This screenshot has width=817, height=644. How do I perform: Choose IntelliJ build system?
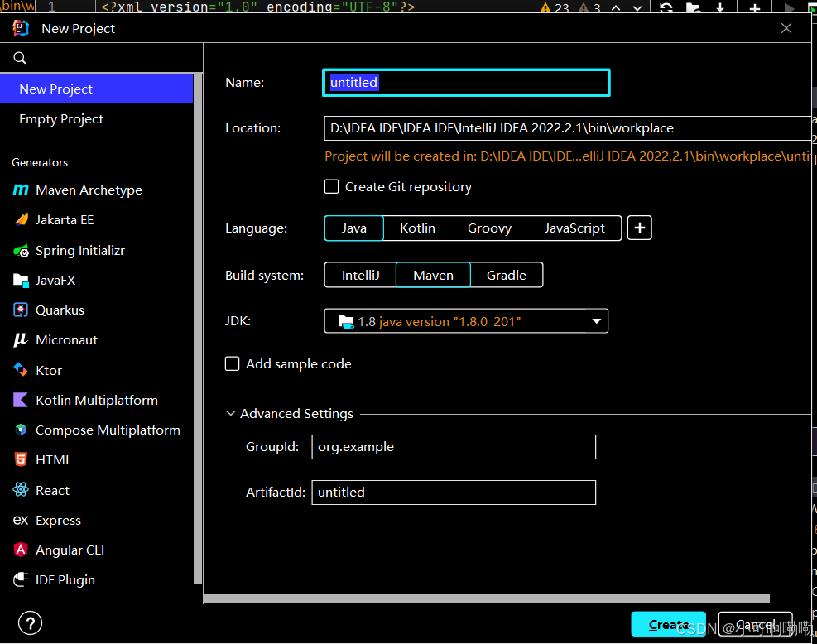pos(361,275)
